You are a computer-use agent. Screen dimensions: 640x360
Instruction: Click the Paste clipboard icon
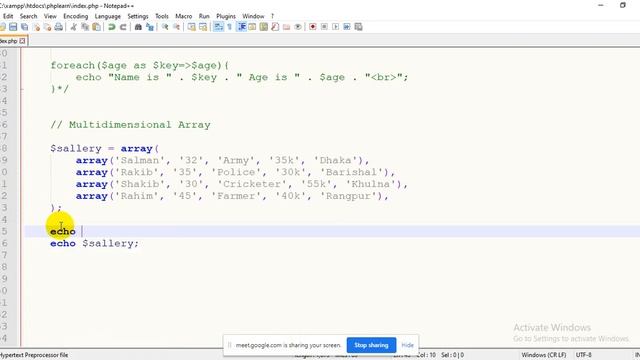[x=96, y=27]
